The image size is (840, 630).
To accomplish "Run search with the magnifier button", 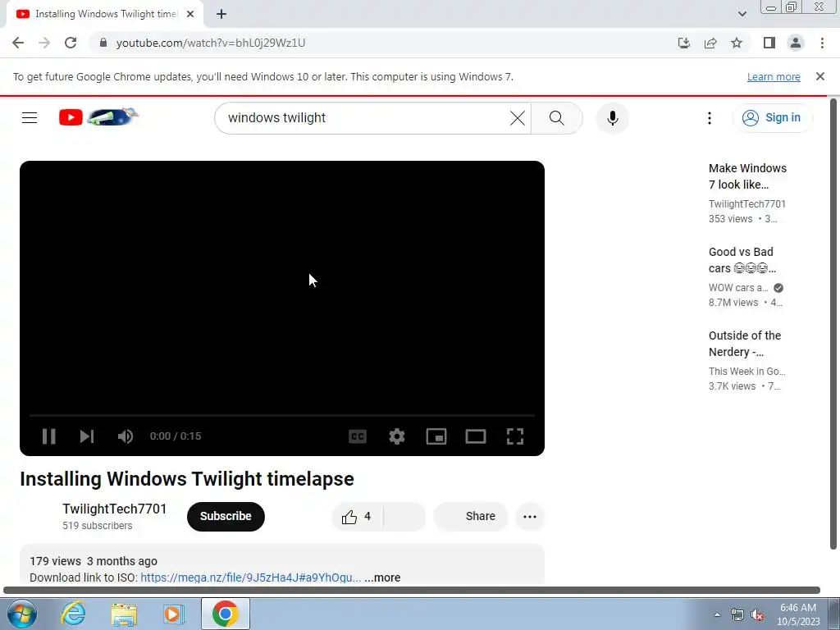I will (x=557, y=118).
